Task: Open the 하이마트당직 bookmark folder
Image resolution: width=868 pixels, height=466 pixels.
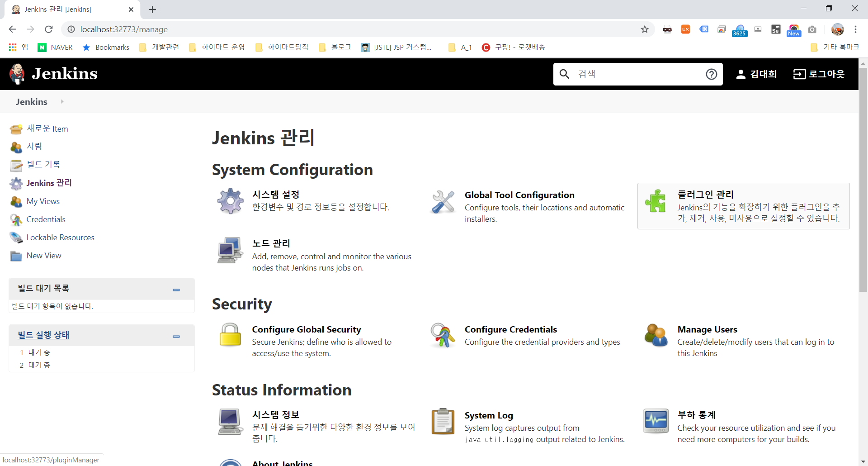Action: [282, 47]
